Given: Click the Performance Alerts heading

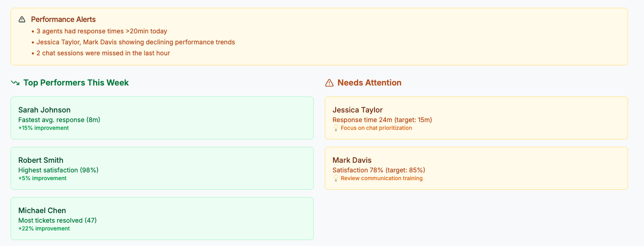Looking at the screenshot, I should 63,19.
